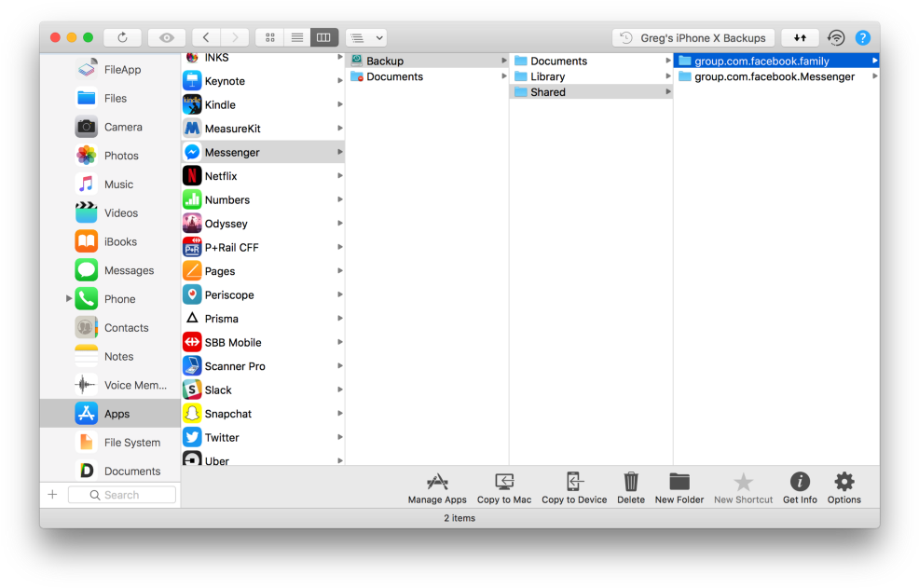Image resolution: width=919 pixels, height=588 pixels.
Task: Select the P+Rail CFF app
Action: click(263, 247)
